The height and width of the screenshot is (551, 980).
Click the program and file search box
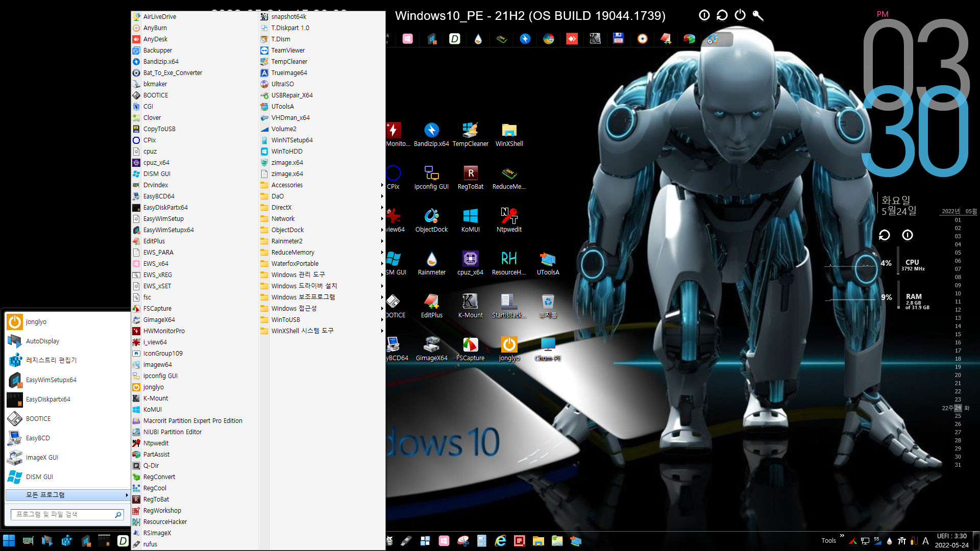coord(67,515)
